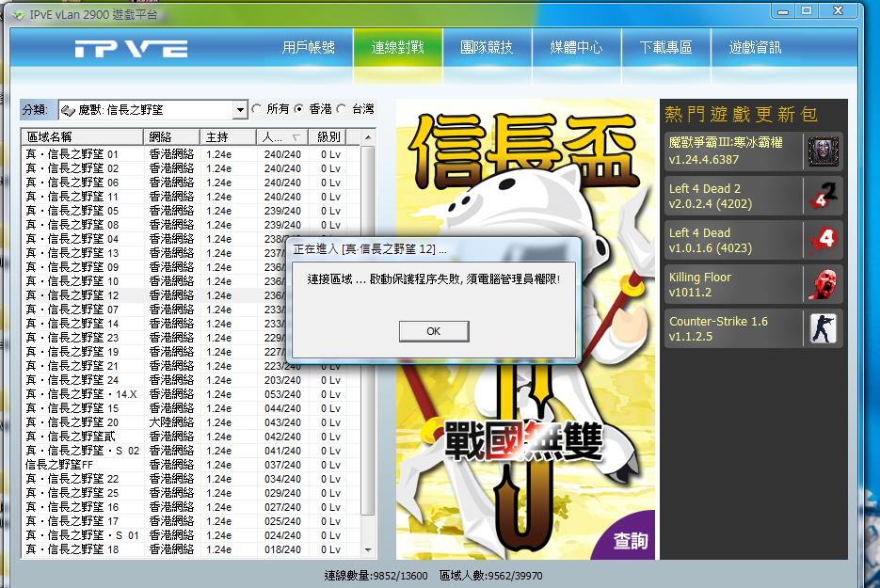The width and height of the screenshot is (880, 588).
Task: Click OK in the error dialog
Action: coord(433,331)
